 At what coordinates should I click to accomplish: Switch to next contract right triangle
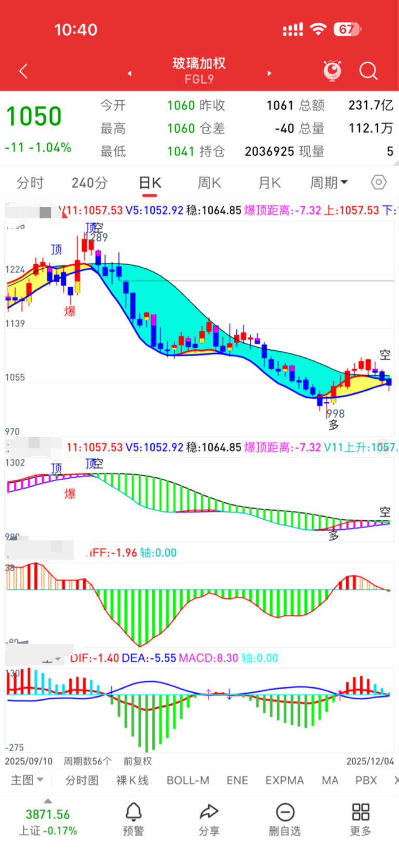(x=269, y=73)
